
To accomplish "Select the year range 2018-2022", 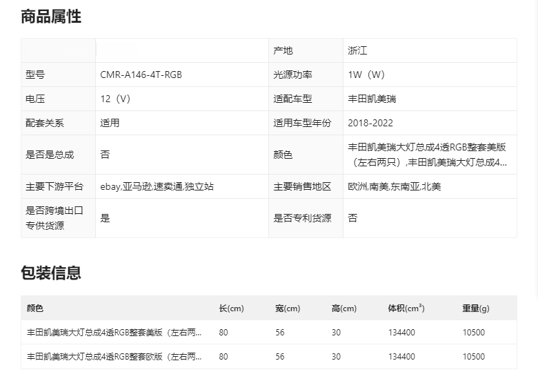I will [370, 123].
